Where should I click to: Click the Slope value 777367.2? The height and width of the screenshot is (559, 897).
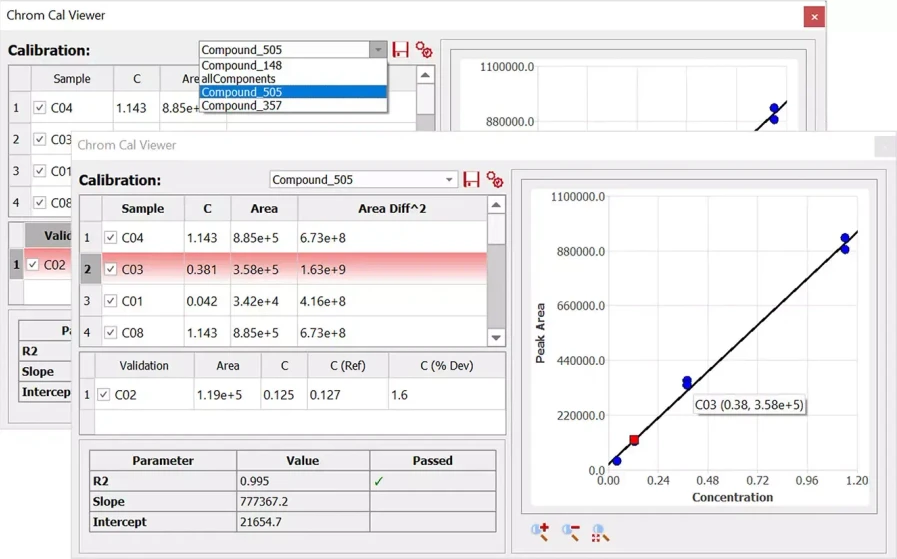(303, 501)
